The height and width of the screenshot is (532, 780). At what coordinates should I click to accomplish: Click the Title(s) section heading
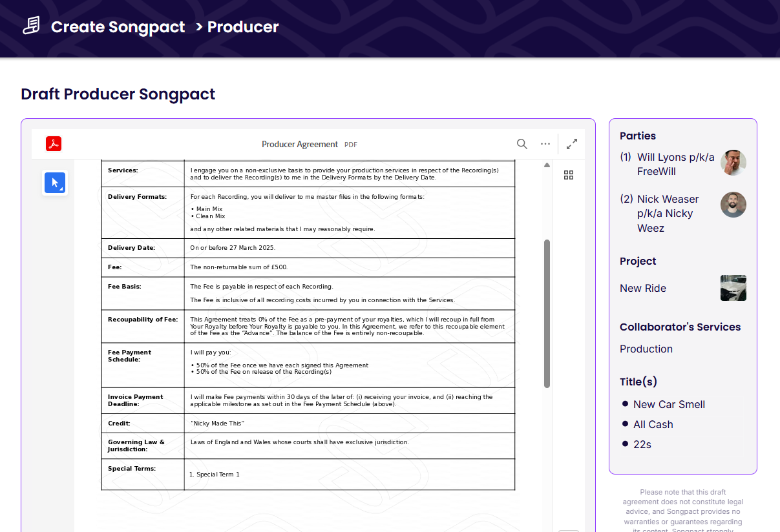pyautogui.click(x=638, y=382)
